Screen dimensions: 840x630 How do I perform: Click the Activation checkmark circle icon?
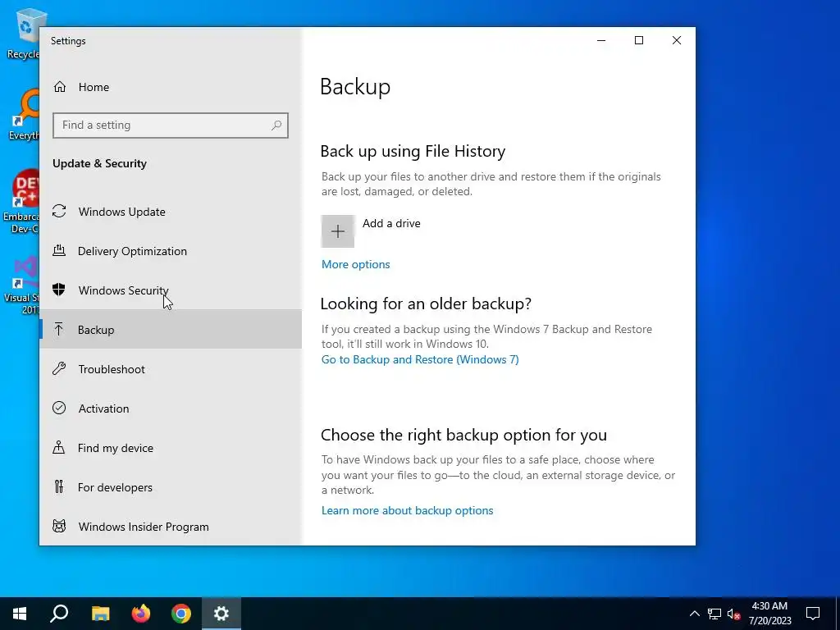click(x=59, y=409)
